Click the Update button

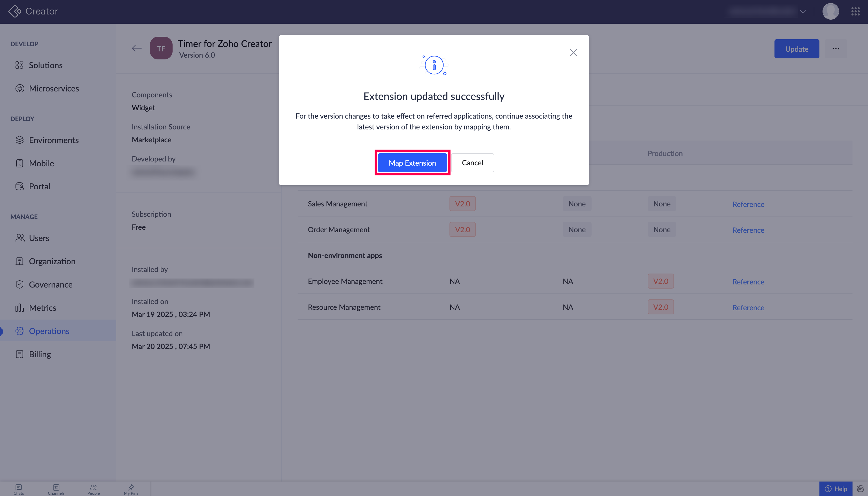(x=796, y=49)
